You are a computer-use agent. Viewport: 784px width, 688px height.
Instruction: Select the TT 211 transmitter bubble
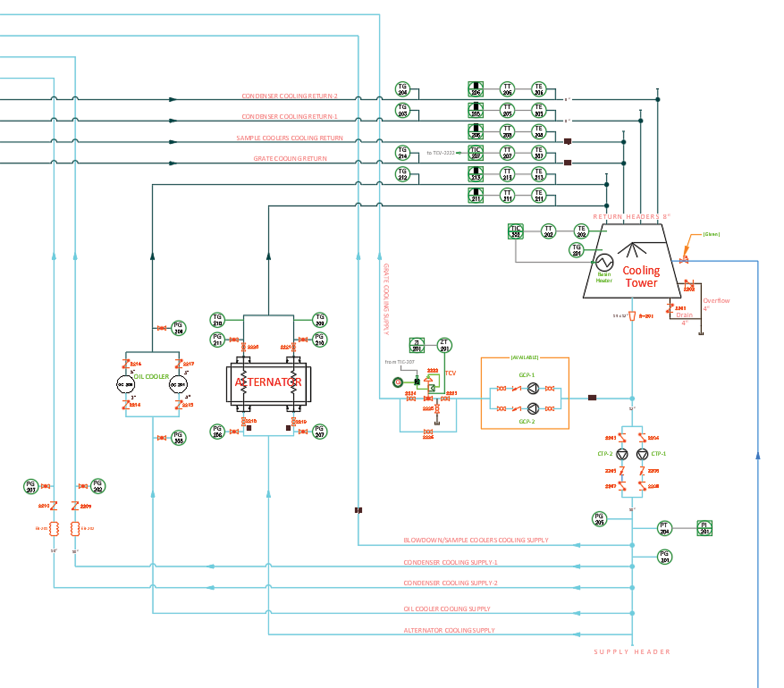tap(507, 195)
